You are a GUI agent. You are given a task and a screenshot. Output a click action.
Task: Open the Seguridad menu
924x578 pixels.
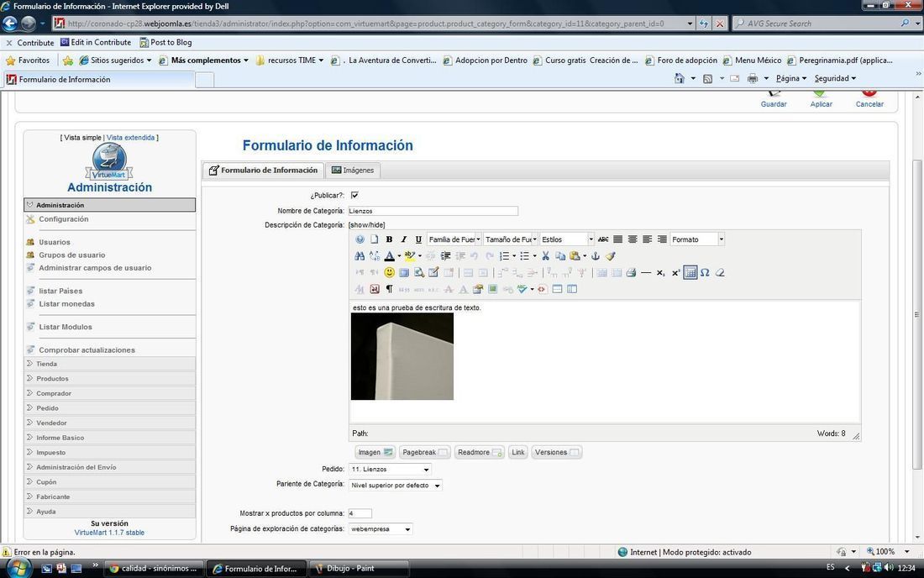835,78
